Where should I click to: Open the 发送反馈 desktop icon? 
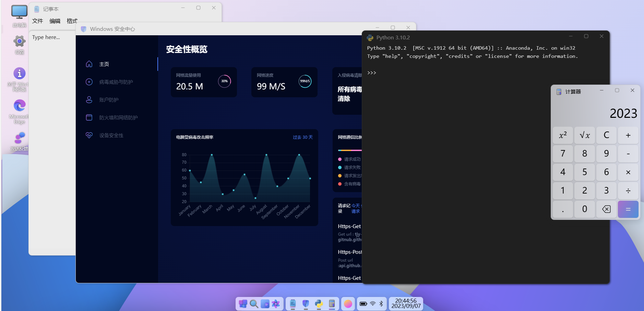(19, 141)
